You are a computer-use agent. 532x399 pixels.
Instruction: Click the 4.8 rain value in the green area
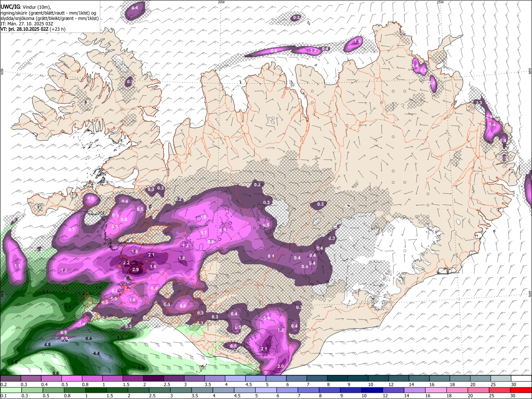pos(47,345)
